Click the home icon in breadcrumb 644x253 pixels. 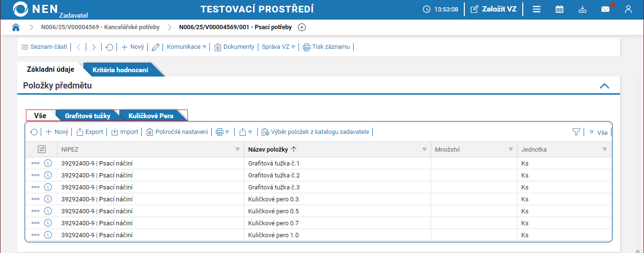tap(16, 27)
